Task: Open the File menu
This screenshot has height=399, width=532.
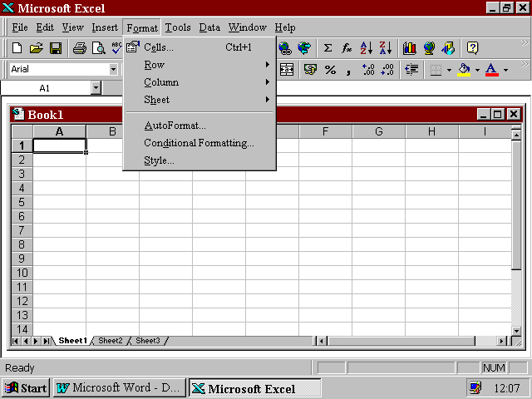Action: tap(20, 27)
